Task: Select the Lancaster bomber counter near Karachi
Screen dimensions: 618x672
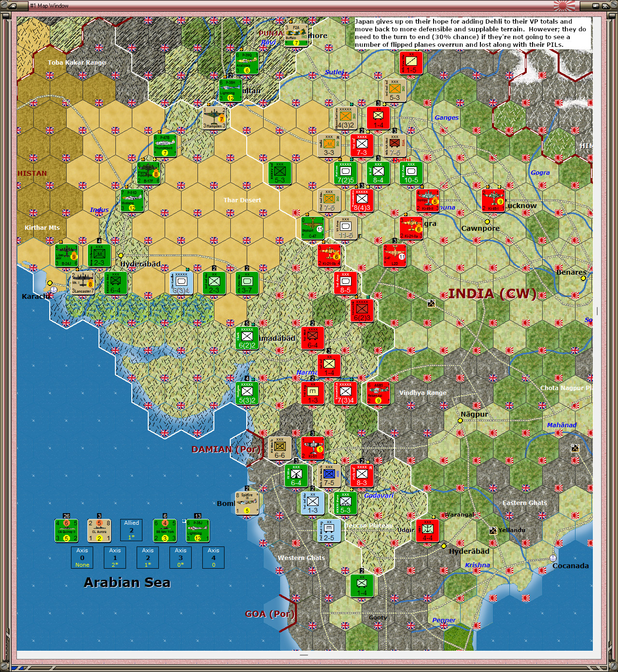Action: pos(83,283)
